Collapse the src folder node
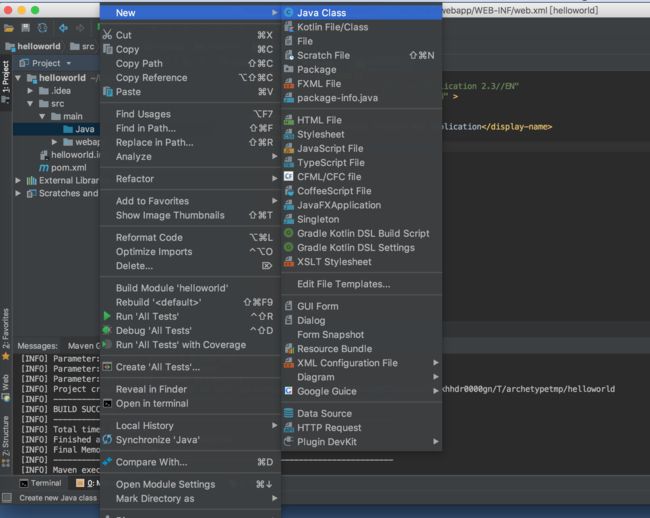Viewport: 650px width, 518px height. point(30,104)
